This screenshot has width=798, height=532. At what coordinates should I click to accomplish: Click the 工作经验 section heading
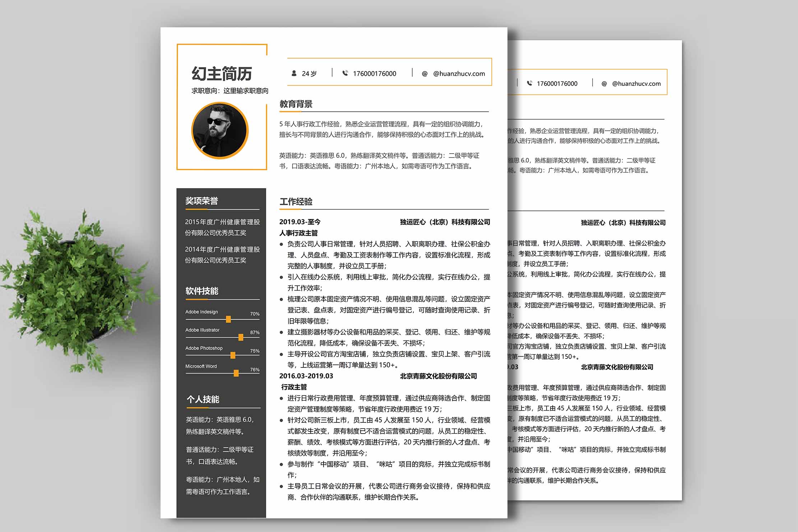(296, 202)
